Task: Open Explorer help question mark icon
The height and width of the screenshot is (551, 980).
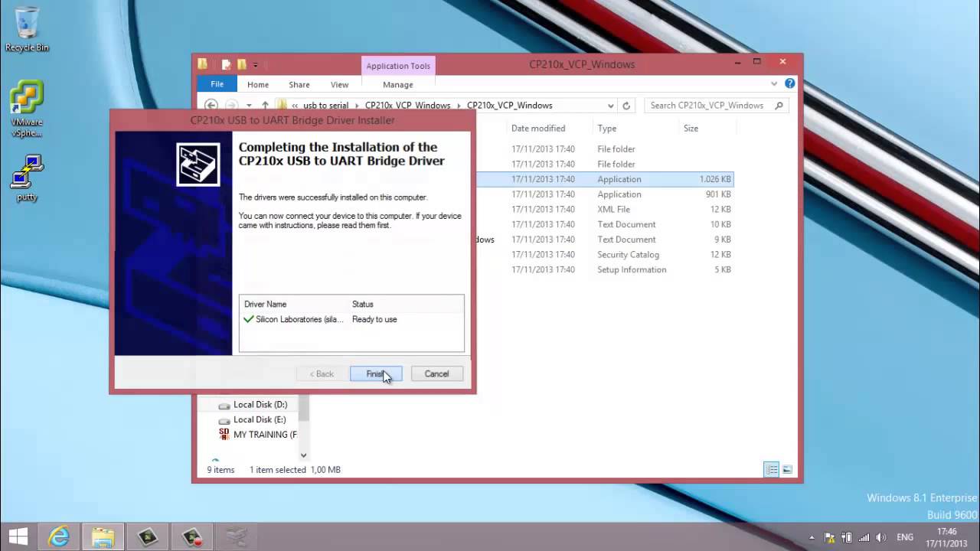Action: coord(790,83)
